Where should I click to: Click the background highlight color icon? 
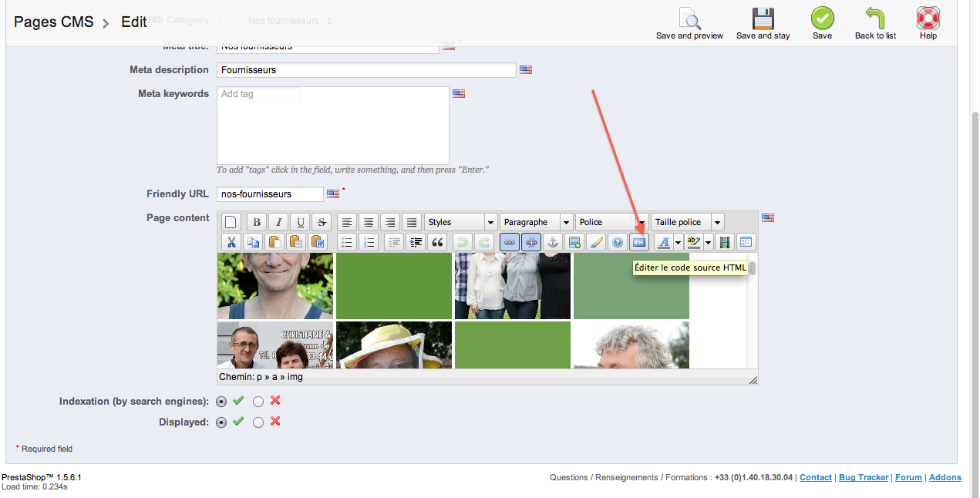click(x=692, y=242)
